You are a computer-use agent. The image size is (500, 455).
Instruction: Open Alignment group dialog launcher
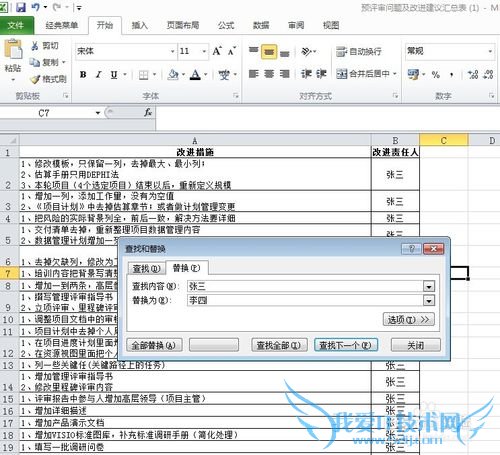click(x=396, y=96)
